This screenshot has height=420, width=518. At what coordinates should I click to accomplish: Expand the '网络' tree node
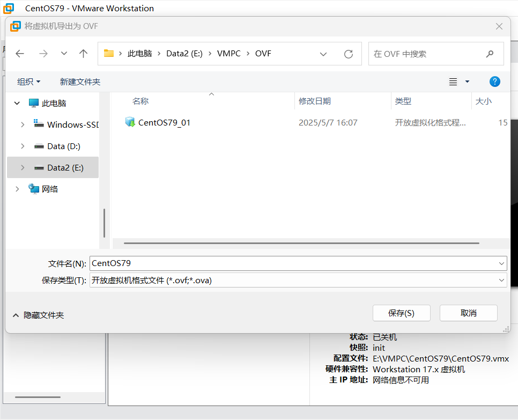click(x=17, y=189)
